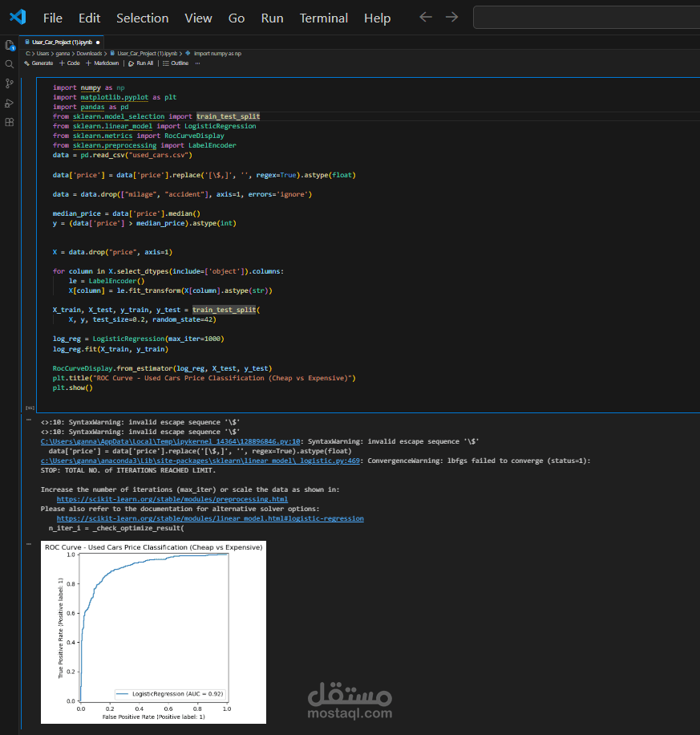The image size is (700, 735).
Task: Open the Outline view from notebook toolbar
Action: (176, 63)
